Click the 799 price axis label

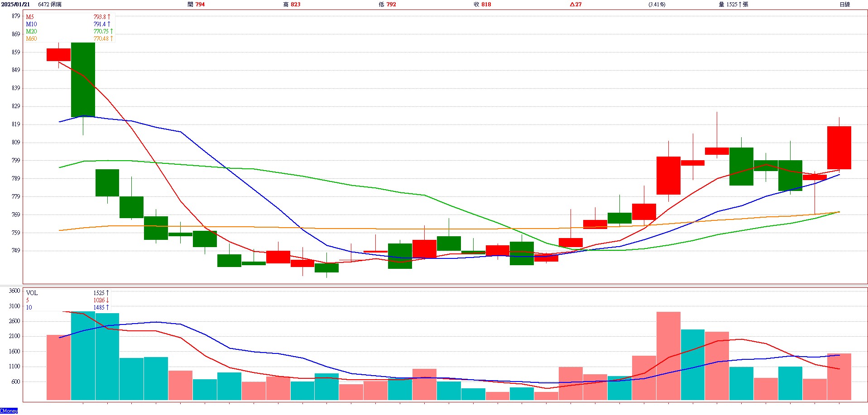click(x=16, y=161)
